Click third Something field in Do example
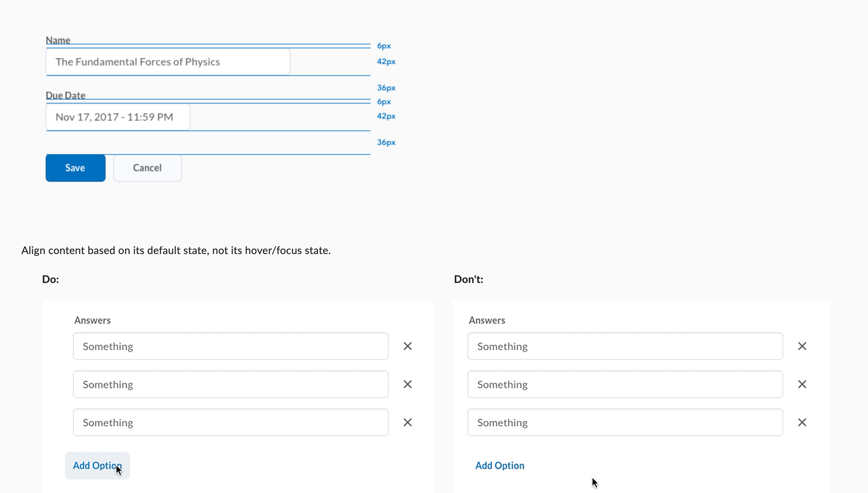This screenshot has width=868, height=493. click(230, 422)
